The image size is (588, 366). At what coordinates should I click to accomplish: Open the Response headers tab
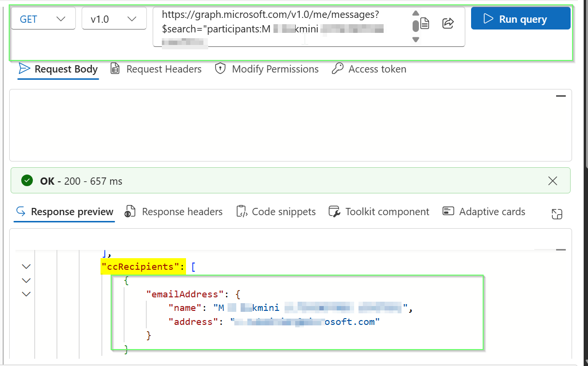coord(173,212)
